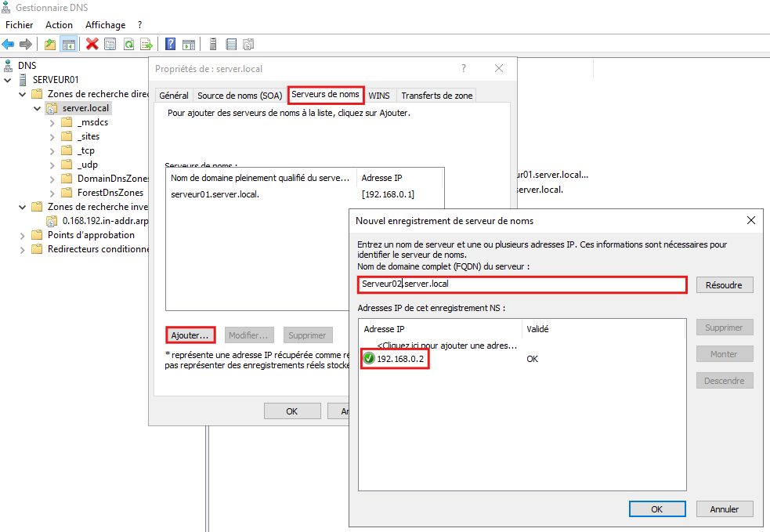Click the Ajouter... button
This screenshot has width=770, height=532.
coord(190,335)
